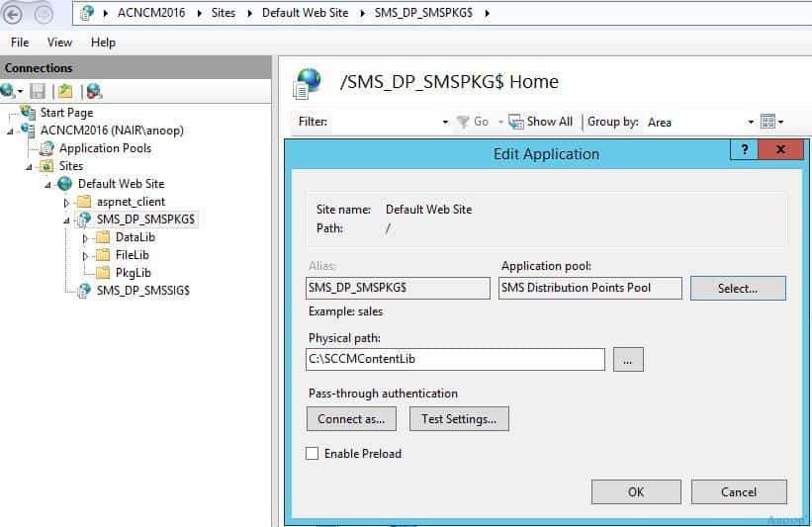Click ACNCM2016 in the breadcrumb path
The width and height of the screenshot is (812, 527).
(151, 13)
